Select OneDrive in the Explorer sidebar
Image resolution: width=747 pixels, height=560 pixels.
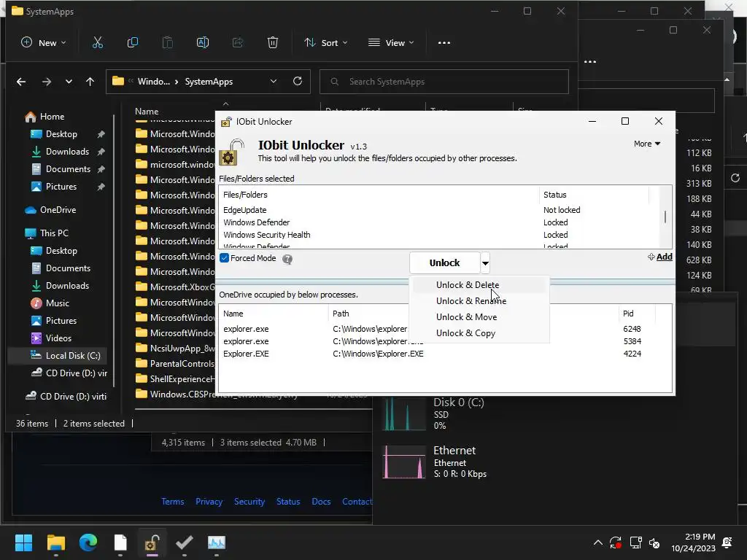coord(50,210)
